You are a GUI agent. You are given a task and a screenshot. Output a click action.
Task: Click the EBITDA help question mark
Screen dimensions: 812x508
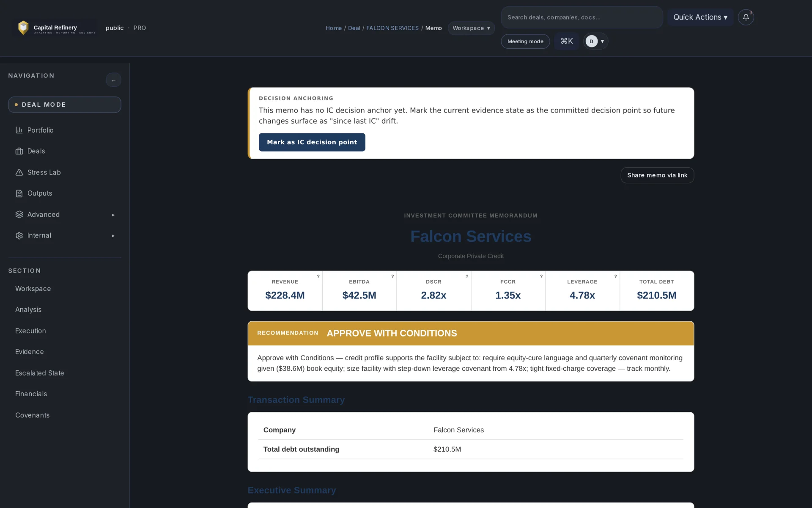tap(392, 276)
